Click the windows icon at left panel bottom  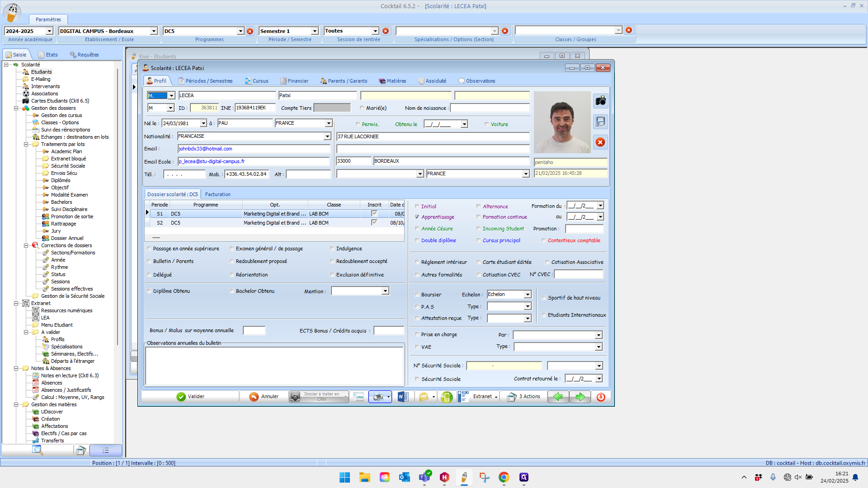(x=81, y=450)
